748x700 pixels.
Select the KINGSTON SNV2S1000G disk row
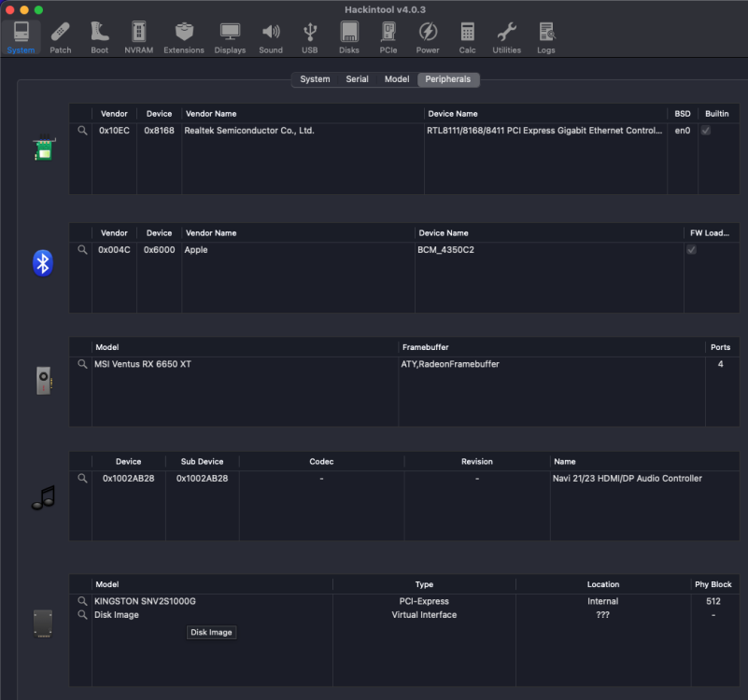(404, 601)
